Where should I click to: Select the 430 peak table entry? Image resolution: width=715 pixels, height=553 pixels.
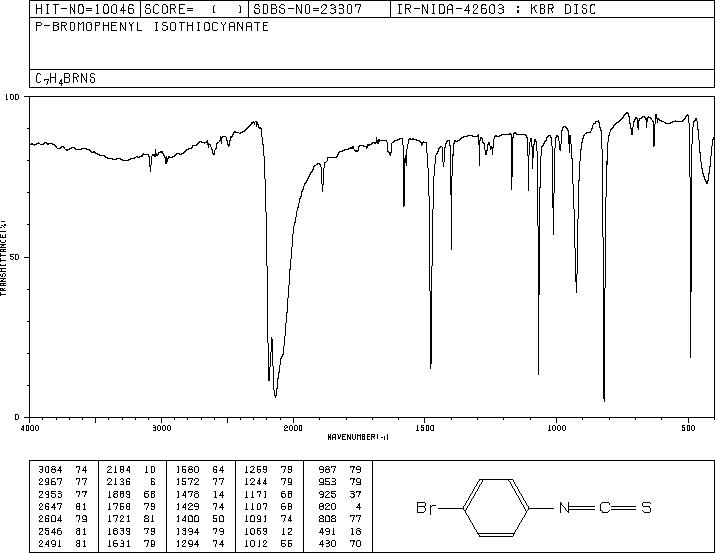pyautogui.click(x=340, y=544)
